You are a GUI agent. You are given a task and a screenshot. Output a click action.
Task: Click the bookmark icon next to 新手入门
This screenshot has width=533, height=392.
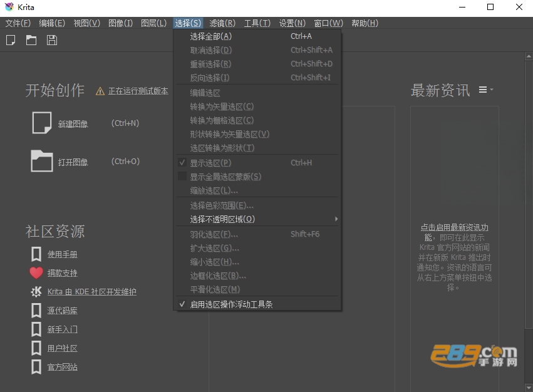[x=36, y=329]
